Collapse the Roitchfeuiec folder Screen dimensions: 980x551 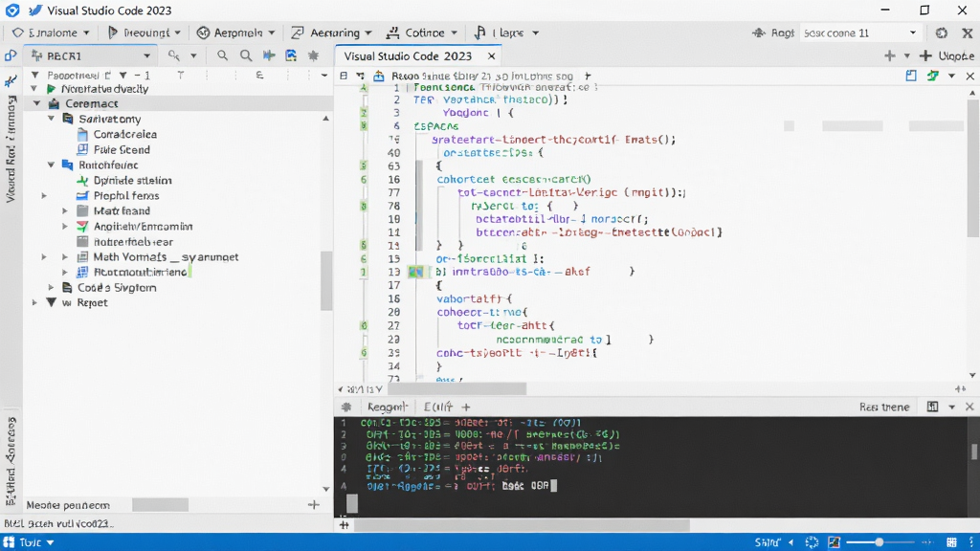[x=52, y=165]
